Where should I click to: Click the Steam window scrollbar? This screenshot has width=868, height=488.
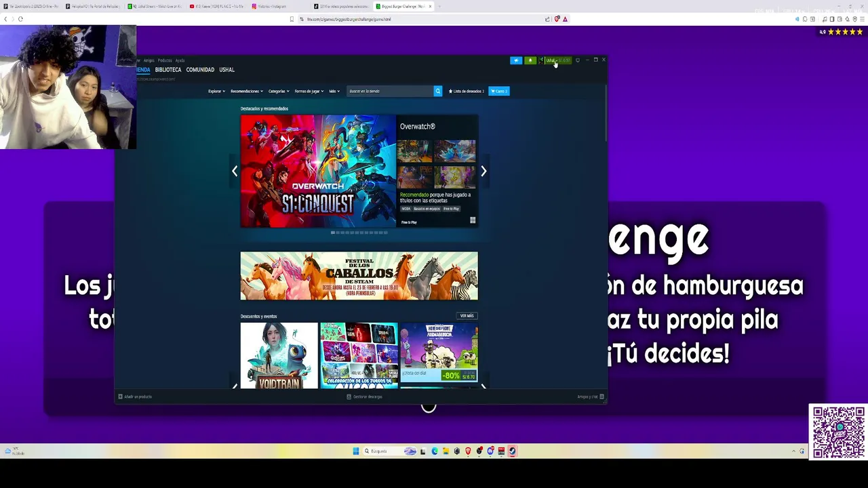(x=606, y=112)
